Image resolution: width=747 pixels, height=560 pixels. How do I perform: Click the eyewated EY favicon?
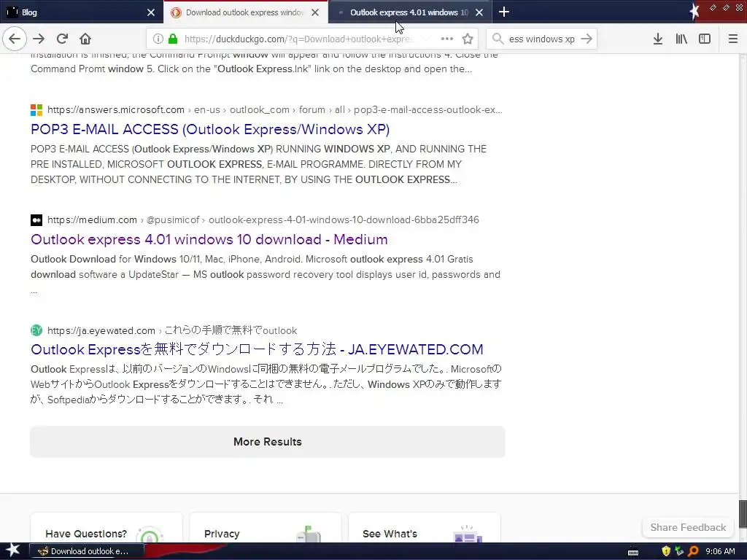point(36,330)
